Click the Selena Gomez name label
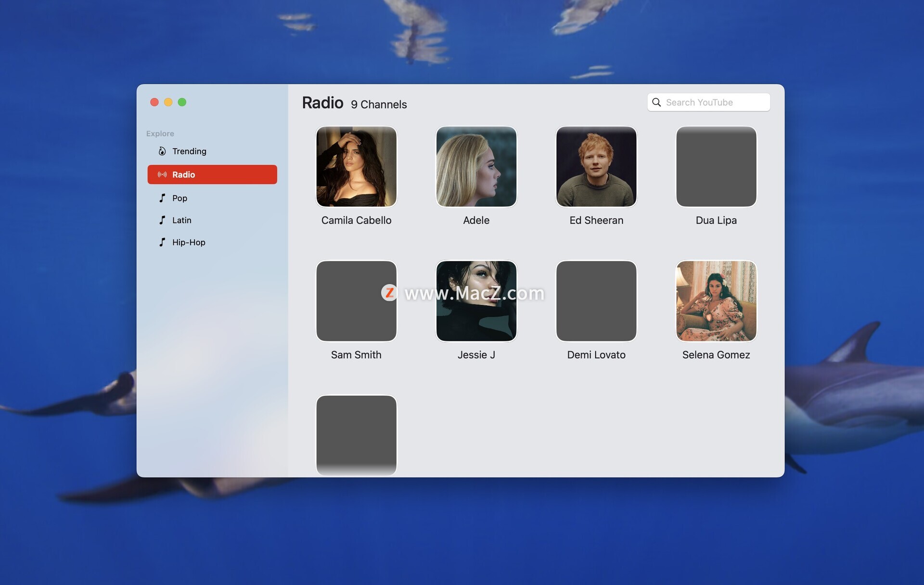The image size is (924, 585). coord(716,355)
